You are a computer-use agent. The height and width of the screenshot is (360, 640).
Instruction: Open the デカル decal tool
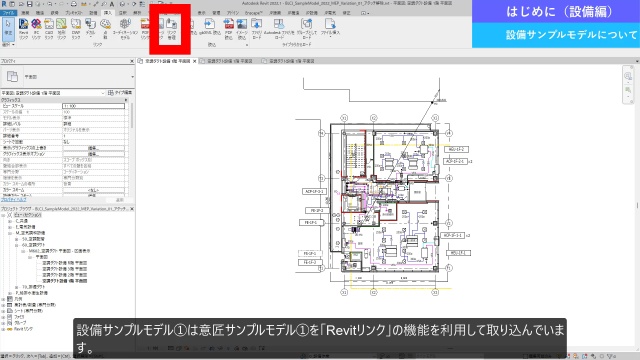(x=90, y=28)
